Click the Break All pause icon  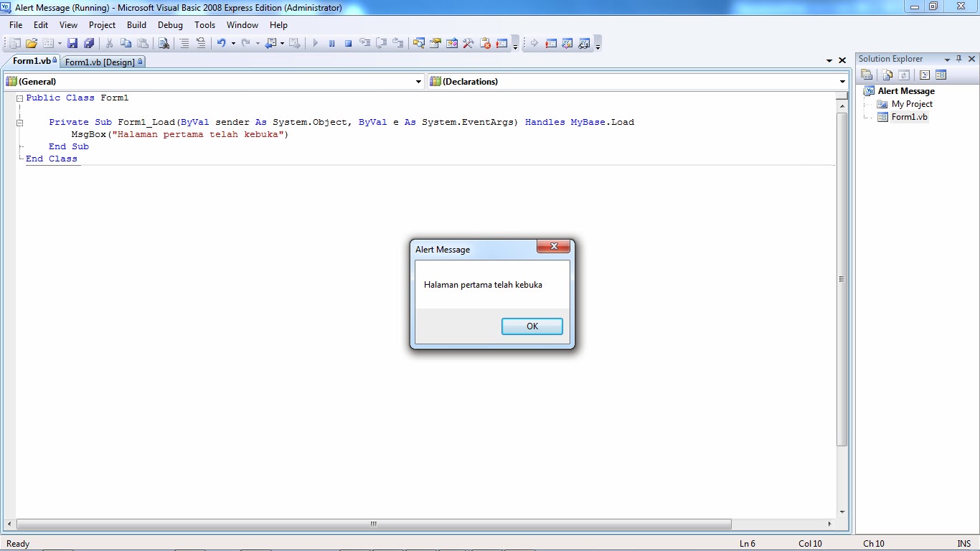[331, 43]
